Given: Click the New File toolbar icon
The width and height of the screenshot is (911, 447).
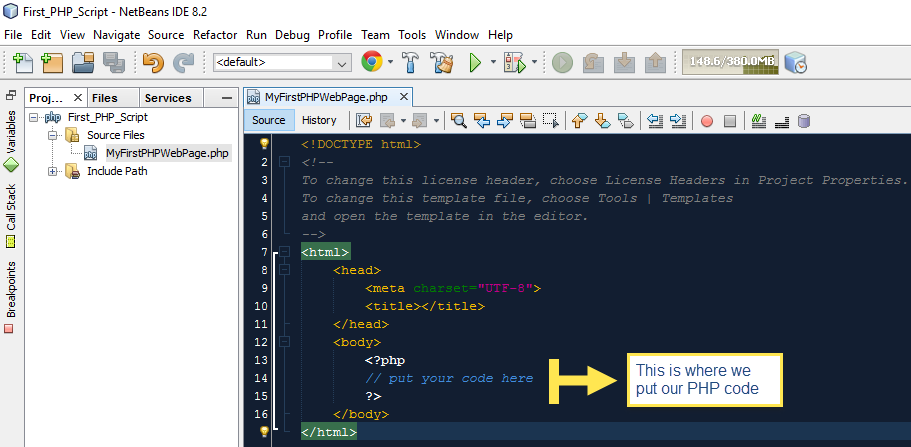Looking at the screenshot, I should coord(23,63).
